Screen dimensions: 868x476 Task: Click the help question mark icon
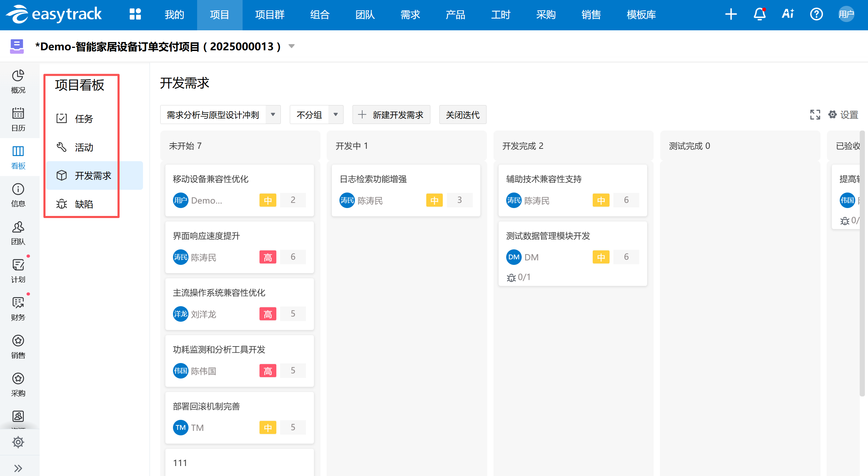pos(816,14)
